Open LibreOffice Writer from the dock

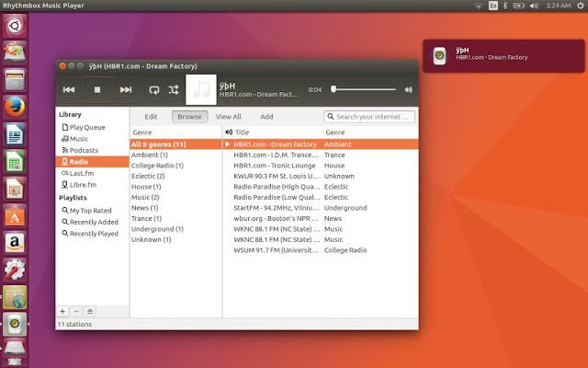click(15, 134)
